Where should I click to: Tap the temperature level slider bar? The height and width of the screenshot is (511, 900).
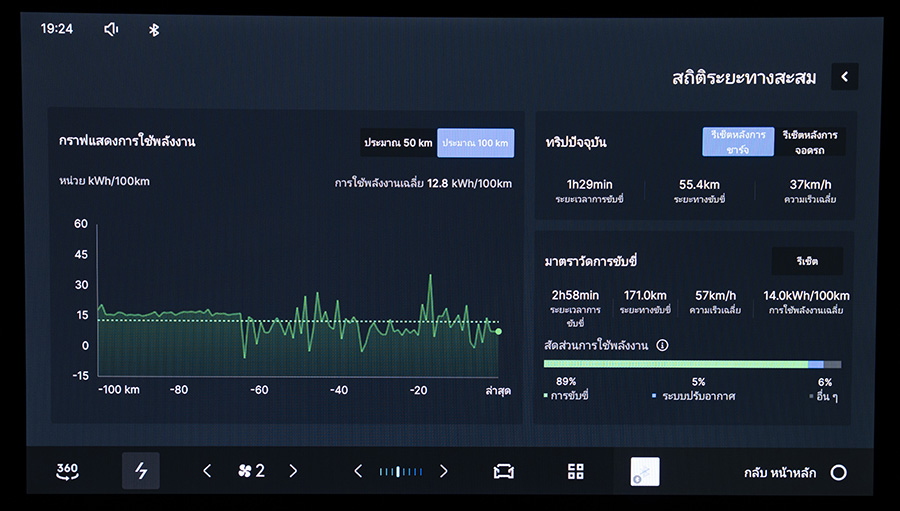click(400, 471)
